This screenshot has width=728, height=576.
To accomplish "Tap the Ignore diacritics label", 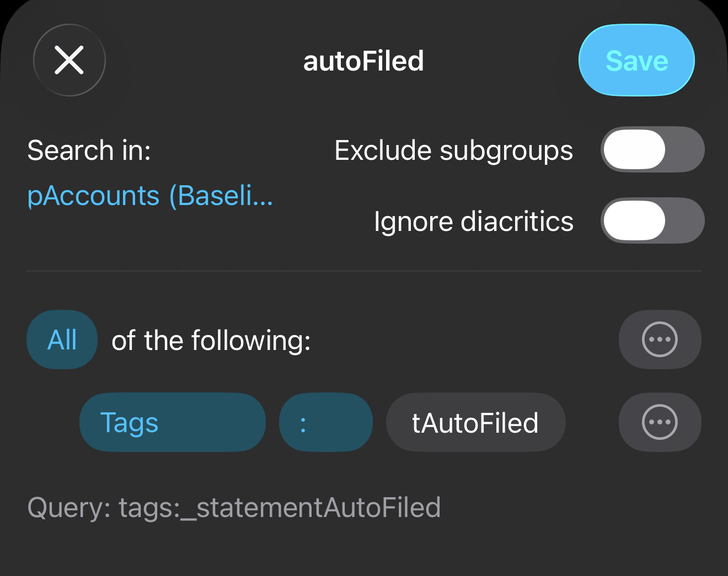I will (x=473, y=222).
